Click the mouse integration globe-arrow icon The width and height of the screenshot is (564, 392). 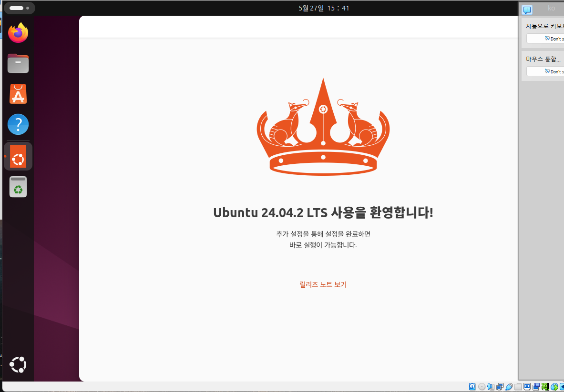point(554,387)
